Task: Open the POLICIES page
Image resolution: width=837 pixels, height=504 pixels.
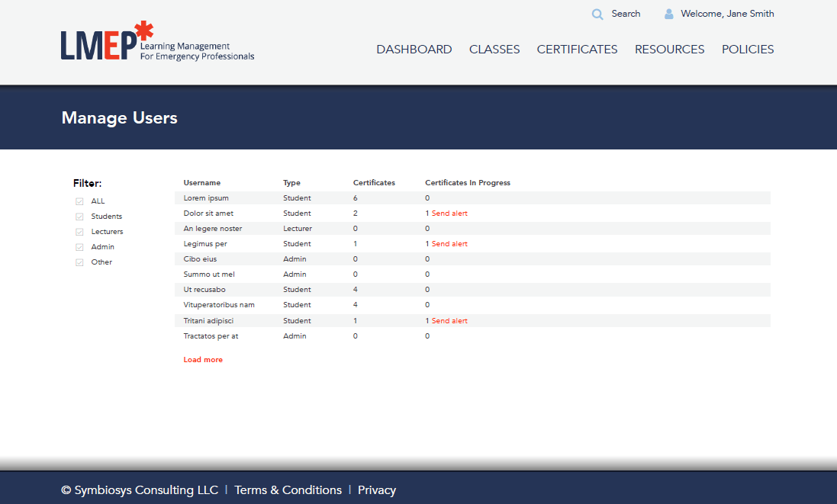Action: click(748, 50)
